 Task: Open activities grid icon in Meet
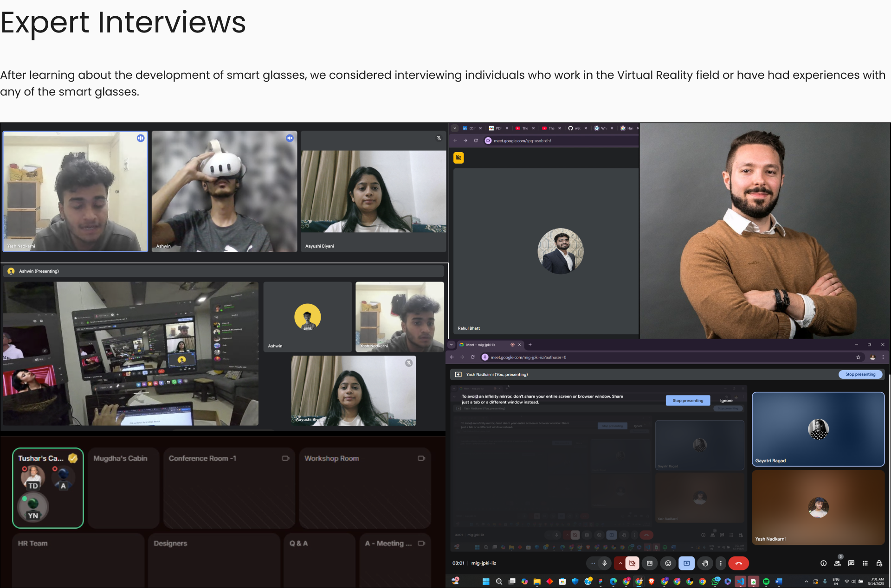point(865,563)
